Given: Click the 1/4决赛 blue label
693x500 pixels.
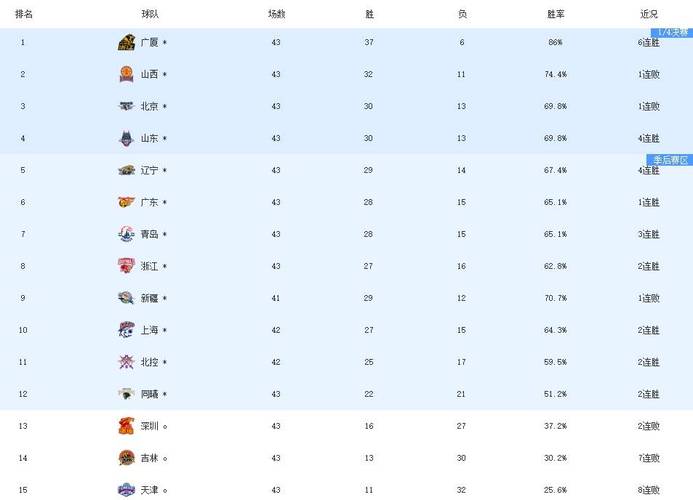Looking at the screenshot, I should click(x=672, y=32).
